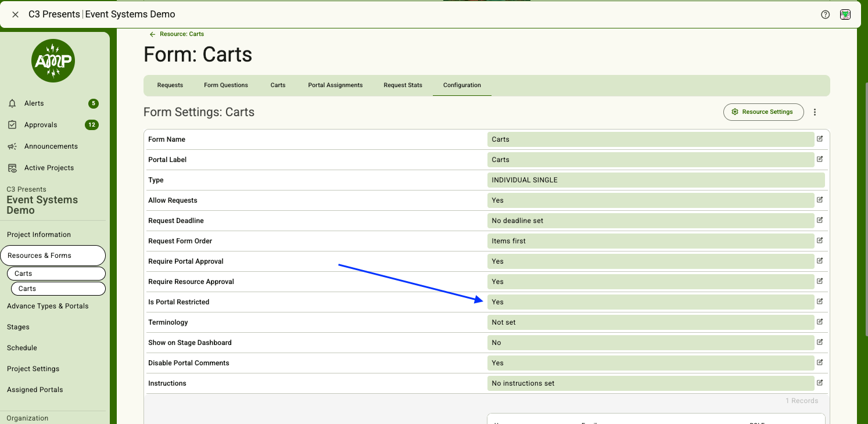
Task: Select the nested second Carts sidebar item
Action: click(58, 289)
